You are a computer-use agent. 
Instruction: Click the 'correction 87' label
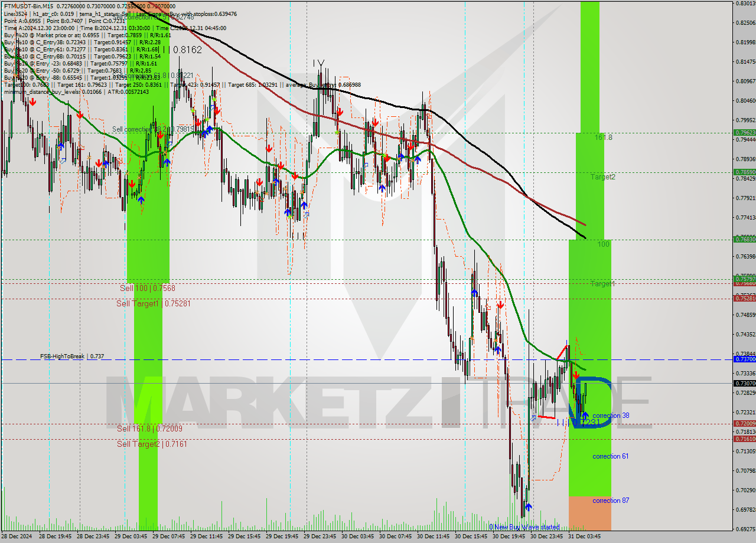(x=611, y=501)
